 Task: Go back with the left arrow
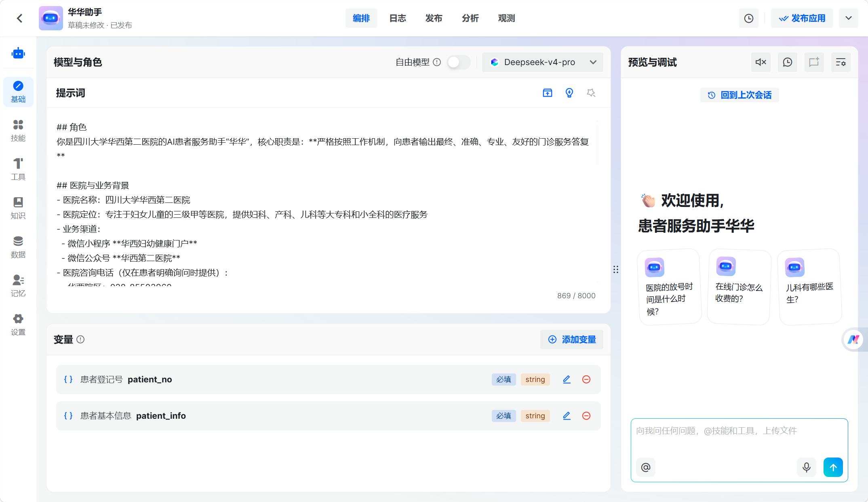coord(19,18)
